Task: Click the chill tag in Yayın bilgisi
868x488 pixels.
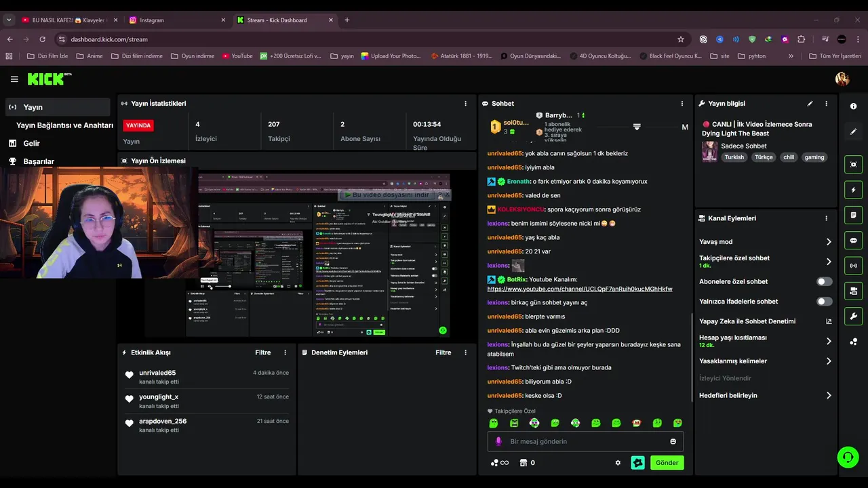Action: coord(788,157)
